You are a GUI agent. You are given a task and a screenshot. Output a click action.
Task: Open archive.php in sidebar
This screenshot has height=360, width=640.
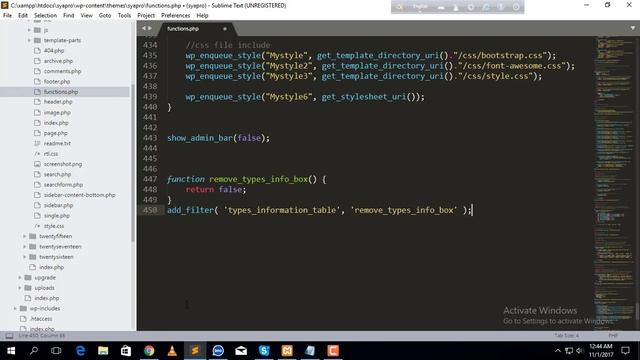click(x=58, y=61)
